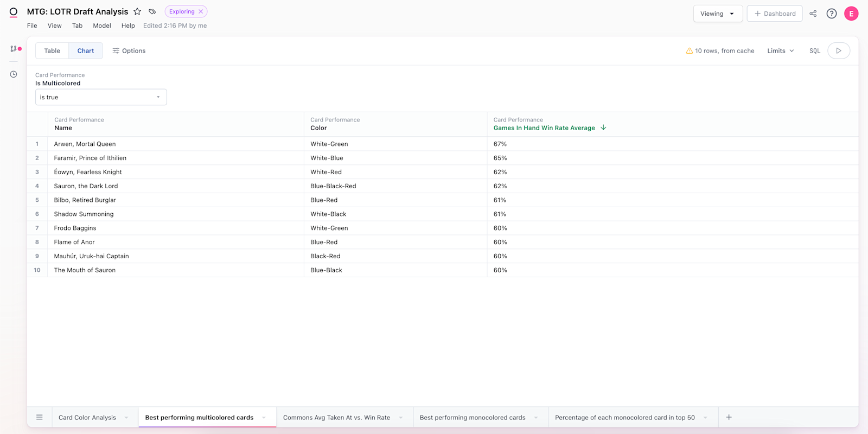Click the SQL button
Image resolution: width=868 pixels, height=434 pixels.
[814, 51]
